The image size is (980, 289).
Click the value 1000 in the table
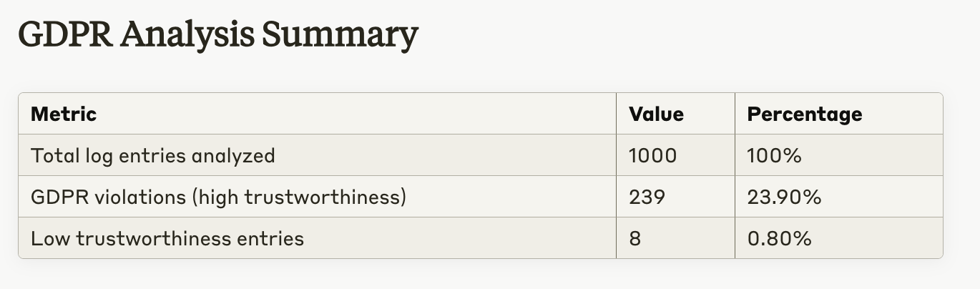coord(652,155)
